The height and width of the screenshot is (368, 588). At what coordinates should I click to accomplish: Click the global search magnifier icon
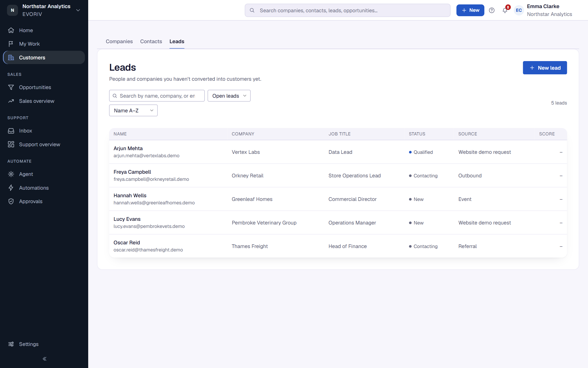click(x=252, y=10)
